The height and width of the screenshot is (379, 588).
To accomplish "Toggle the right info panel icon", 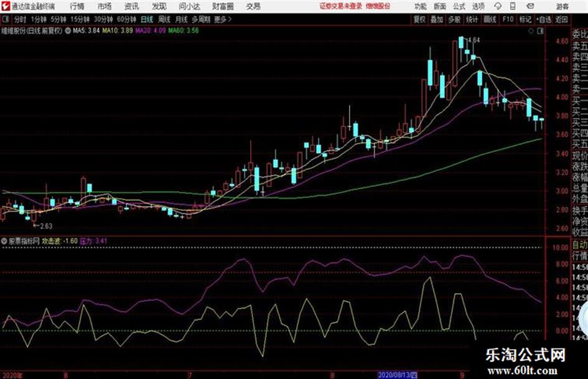I will (540, 31).
